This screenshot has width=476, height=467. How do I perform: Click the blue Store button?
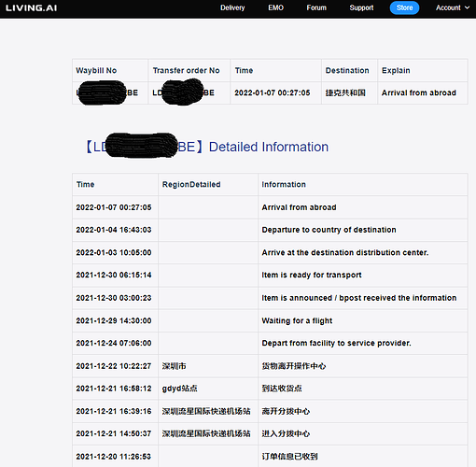tap(404, 7)
